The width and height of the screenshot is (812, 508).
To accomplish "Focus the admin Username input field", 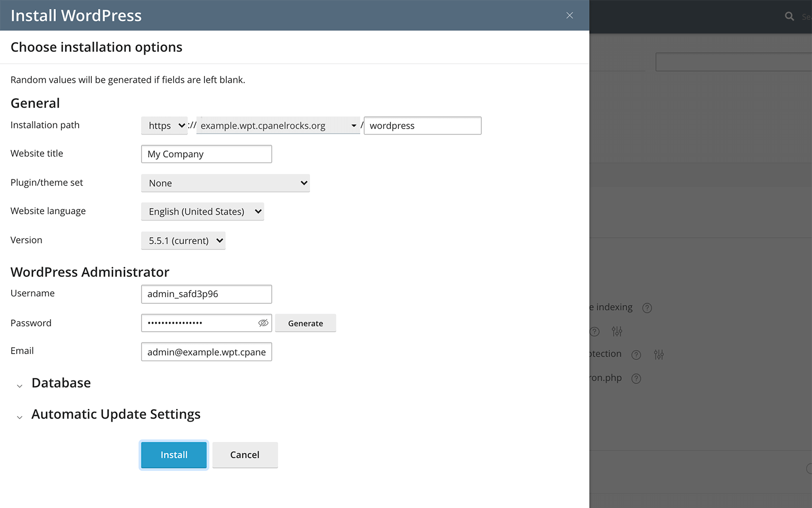I will click(207, 294).
